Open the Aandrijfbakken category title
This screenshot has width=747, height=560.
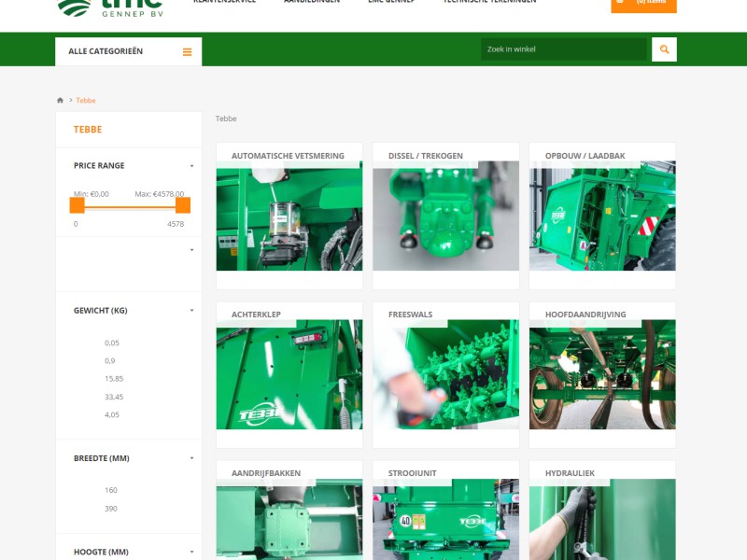(x=266, y=473)
